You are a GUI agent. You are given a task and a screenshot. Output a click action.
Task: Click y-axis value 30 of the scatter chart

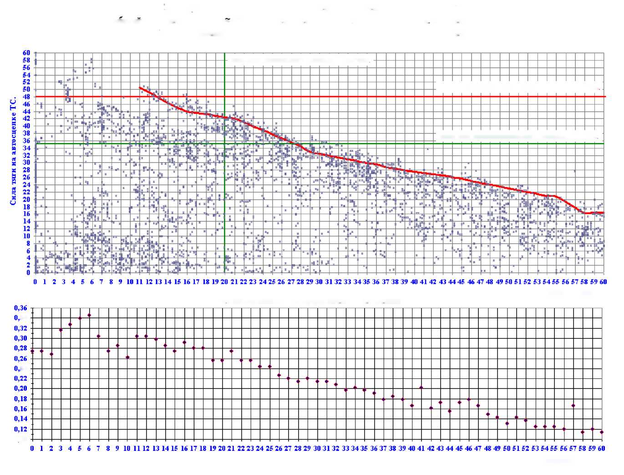pyautogui.click(x=26, y=163)
